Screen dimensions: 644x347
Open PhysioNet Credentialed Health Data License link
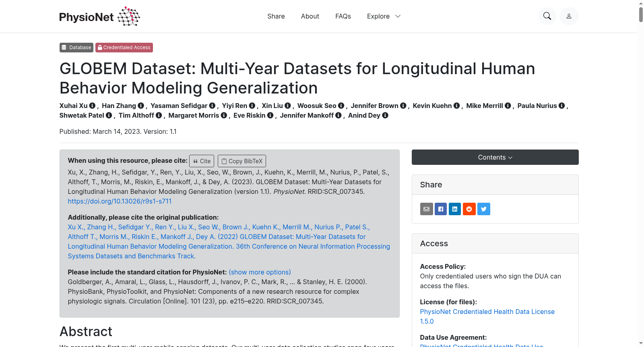tap(487, 316)
